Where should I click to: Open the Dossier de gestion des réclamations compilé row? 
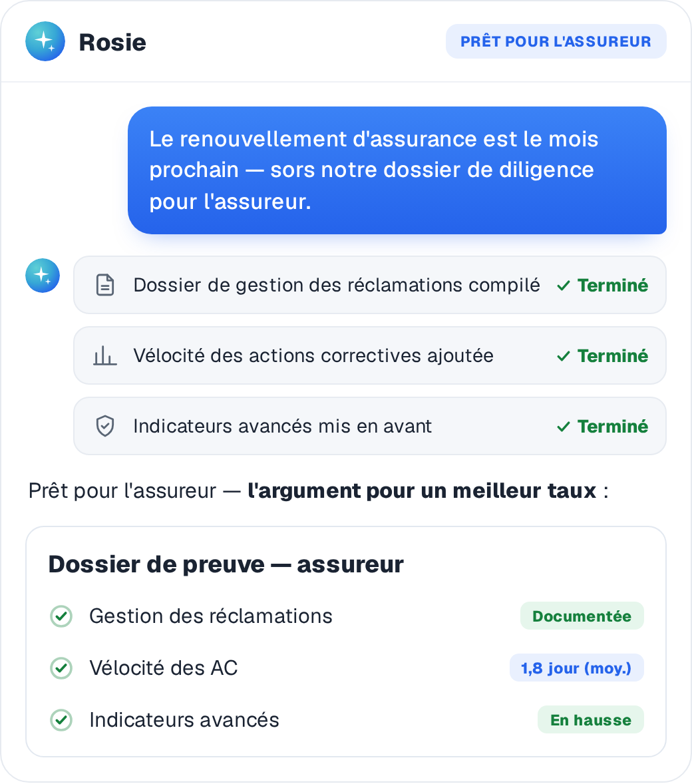370,285
